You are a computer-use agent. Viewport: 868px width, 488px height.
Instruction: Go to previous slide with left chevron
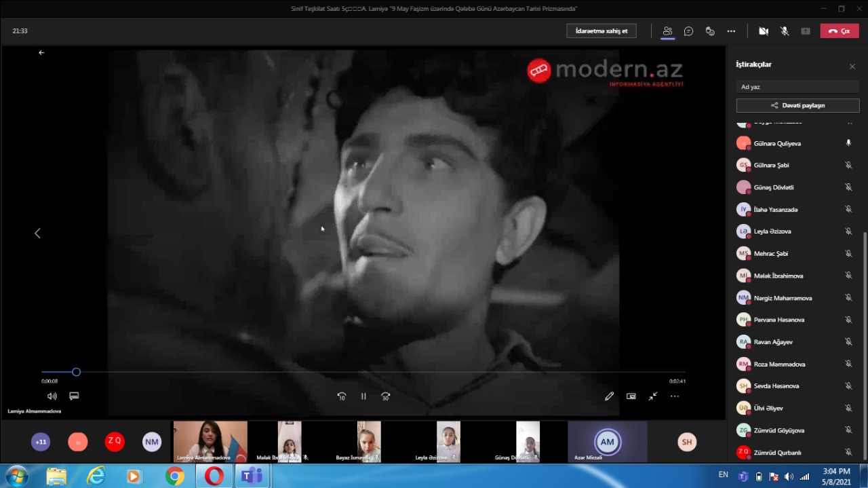(x=37, y=233)
